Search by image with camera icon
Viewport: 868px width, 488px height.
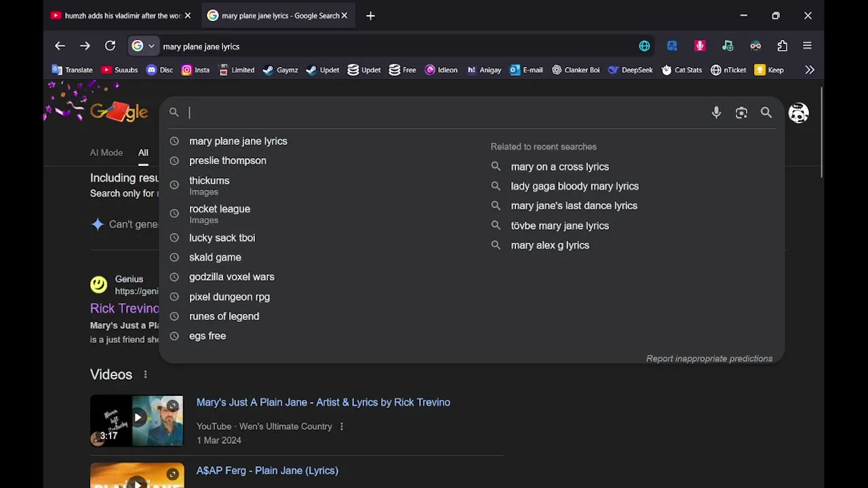[x=741, y=113]
